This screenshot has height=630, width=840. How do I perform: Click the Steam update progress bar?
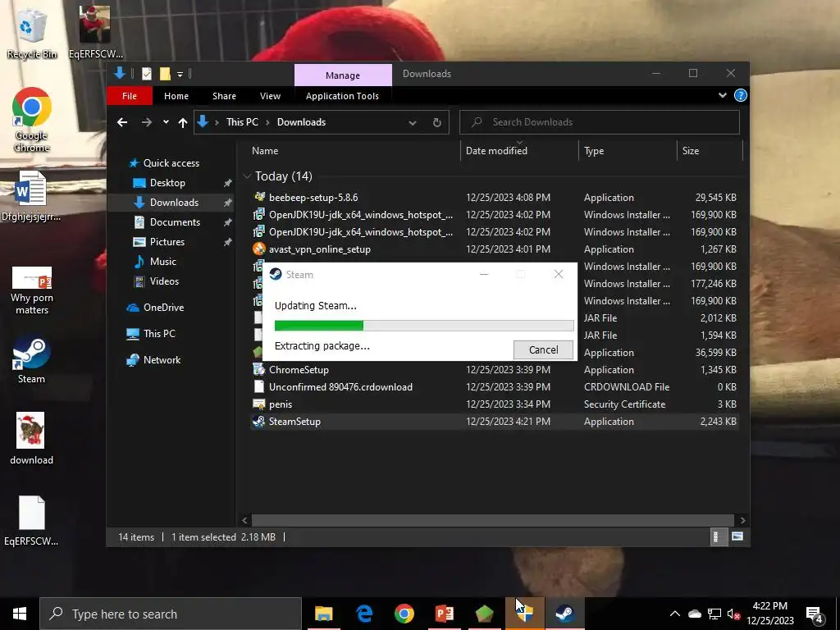(x=424, y=325)
